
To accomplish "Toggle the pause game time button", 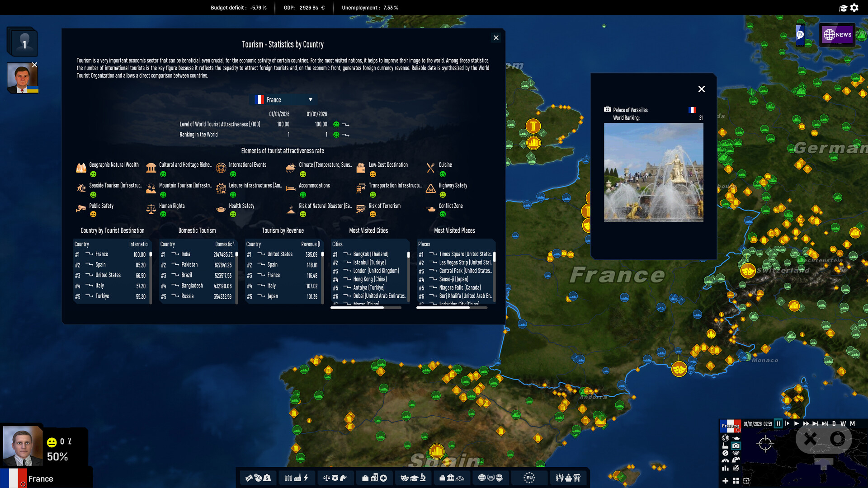I will point(778,424).
